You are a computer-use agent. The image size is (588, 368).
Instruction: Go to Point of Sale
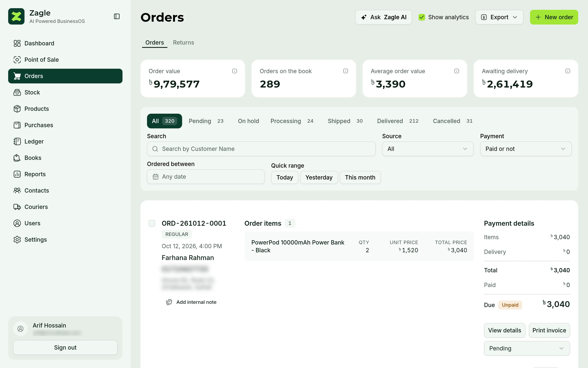65,60
